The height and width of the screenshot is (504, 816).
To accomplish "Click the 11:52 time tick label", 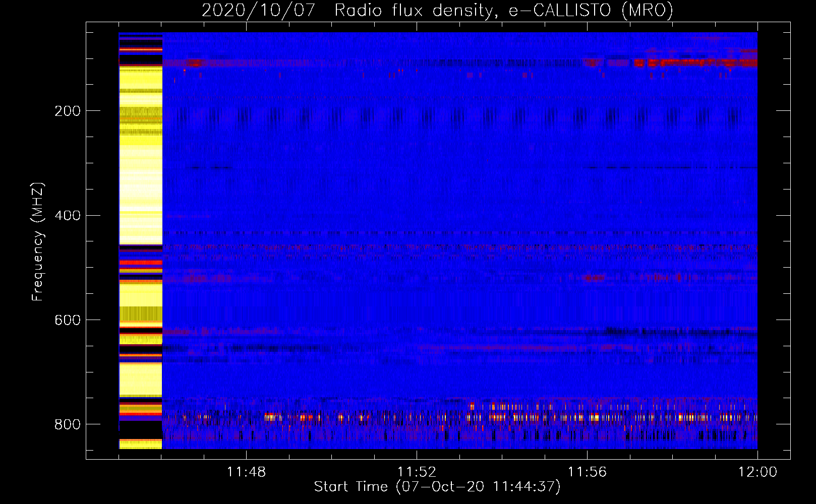I will coord(417,472).
